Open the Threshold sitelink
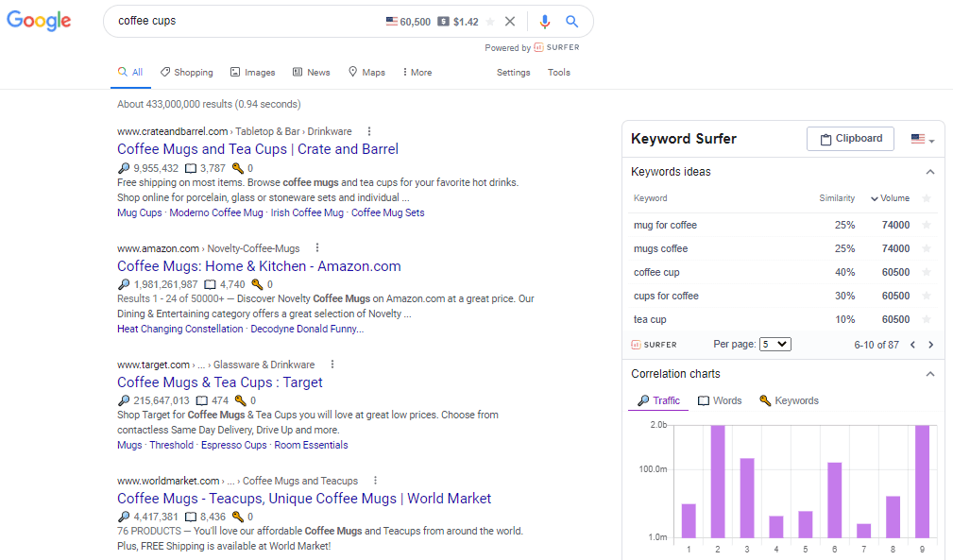The width and height of the screenshot is (953, 560). pos(171,445)
